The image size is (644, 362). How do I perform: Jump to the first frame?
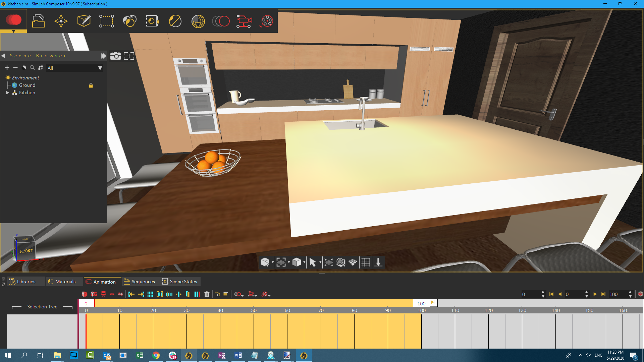[x=551, y=294]
